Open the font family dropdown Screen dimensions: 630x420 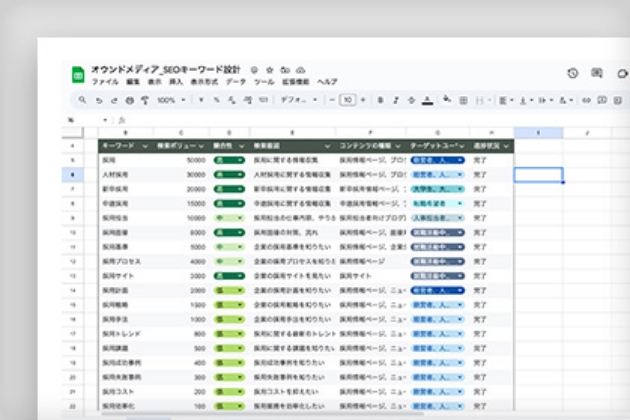(299, 100)
